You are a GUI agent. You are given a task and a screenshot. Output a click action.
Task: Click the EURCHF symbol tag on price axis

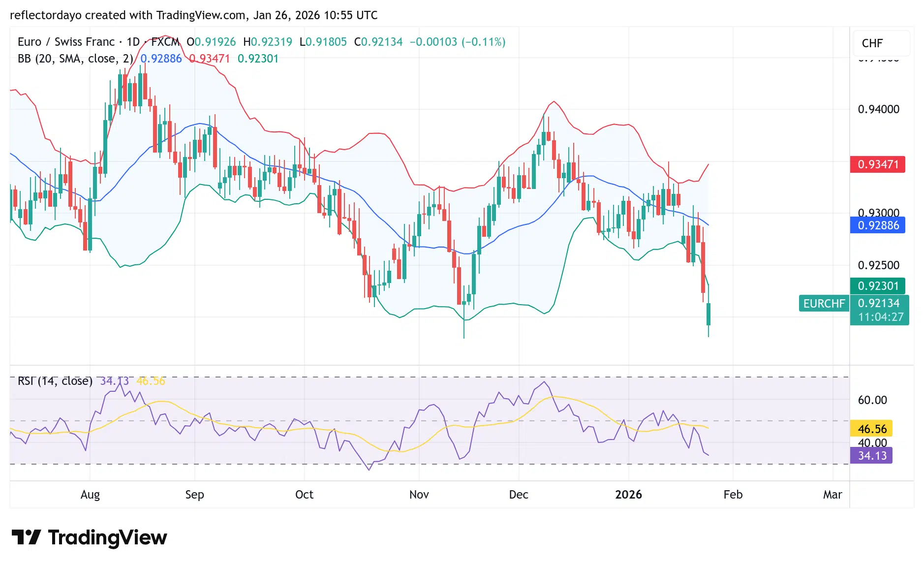(x=824, y=304)
